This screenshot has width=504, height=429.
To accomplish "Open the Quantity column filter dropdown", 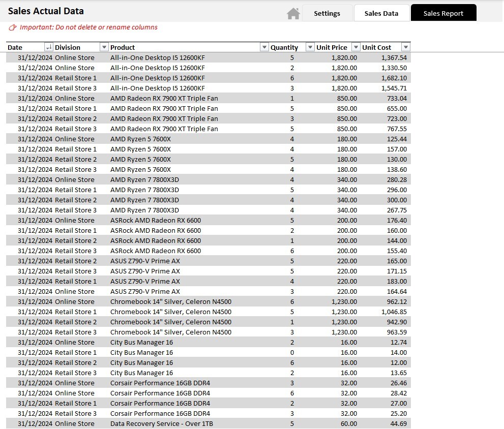I will (310, 47).
